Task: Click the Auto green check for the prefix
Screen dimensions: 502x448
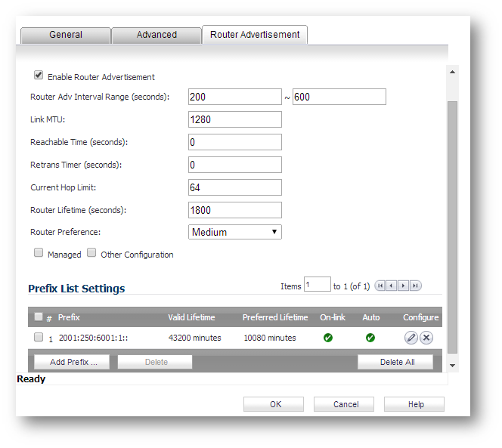Action: pyautogui.click(x=370, y=338)
